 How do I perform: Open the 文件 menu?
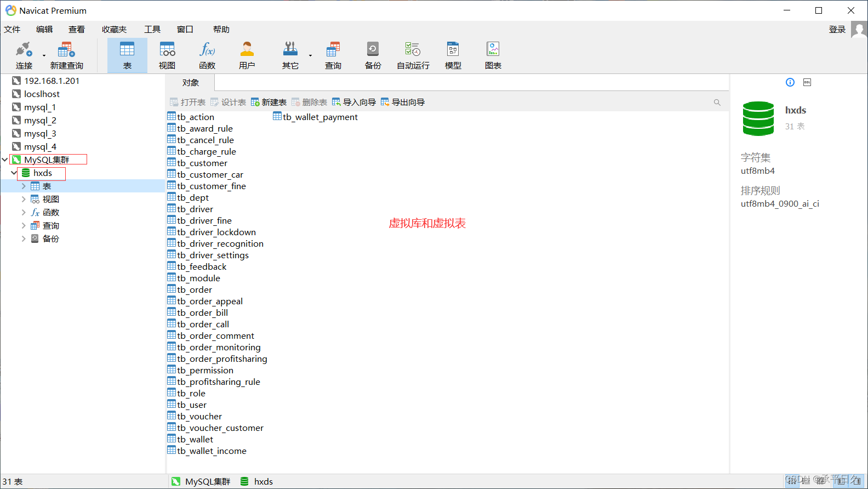(12, 30)
